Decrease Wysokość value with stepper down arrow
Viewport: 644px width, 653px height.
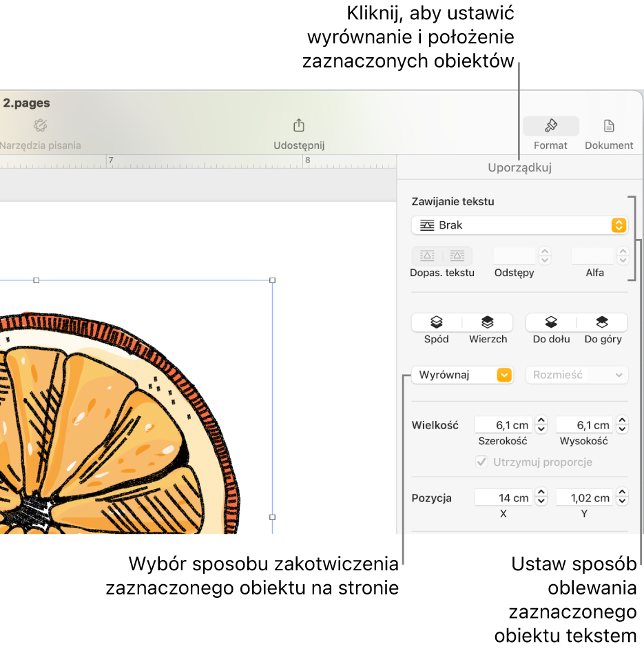tap(622, 429)
